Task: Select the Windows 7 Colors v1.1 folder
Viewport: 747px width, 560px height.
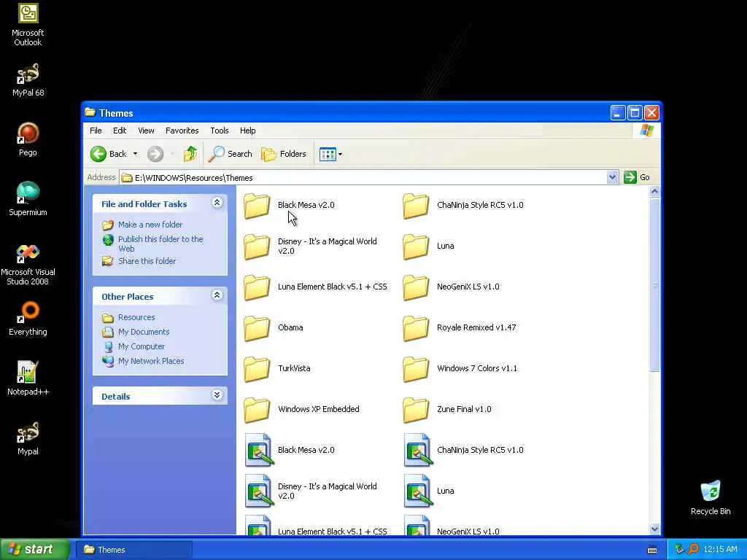Action: (x=460, y=368)
